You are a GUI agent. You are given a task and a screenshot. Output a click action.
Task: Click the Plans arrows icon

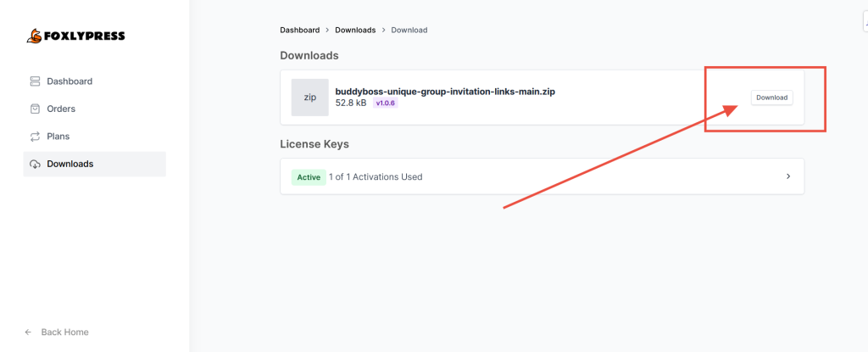coord(35,137)
